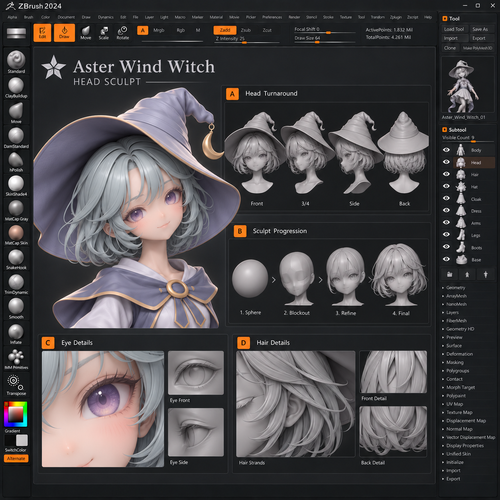Open the Brush menu
The height and width of the screenshot is (500, 500).
28,17
